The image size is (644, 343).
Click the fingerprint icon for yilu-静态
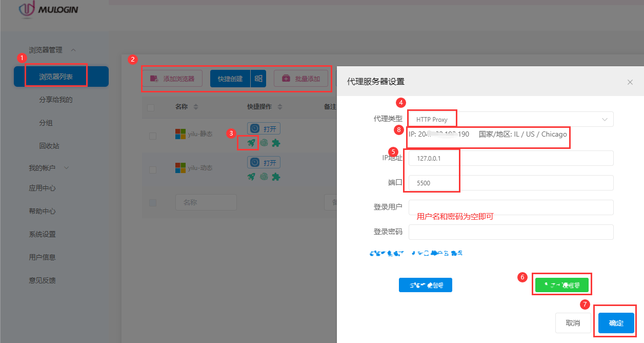click(x=264, y=143)
